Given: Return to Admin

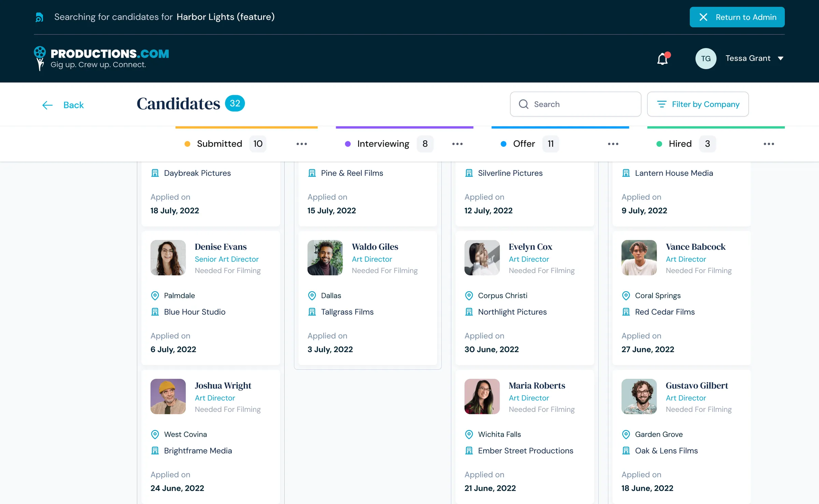Looking at the screenshot, I should (737, 17).
